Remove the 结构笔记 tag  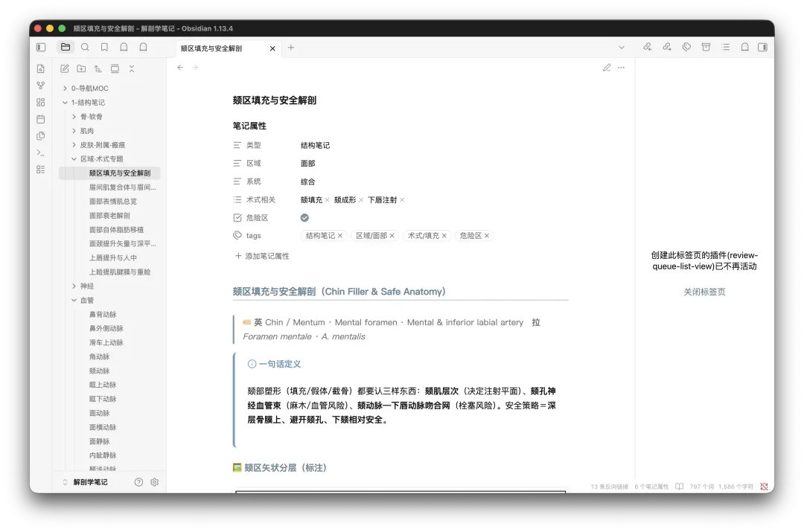click(x=340, y=236)
